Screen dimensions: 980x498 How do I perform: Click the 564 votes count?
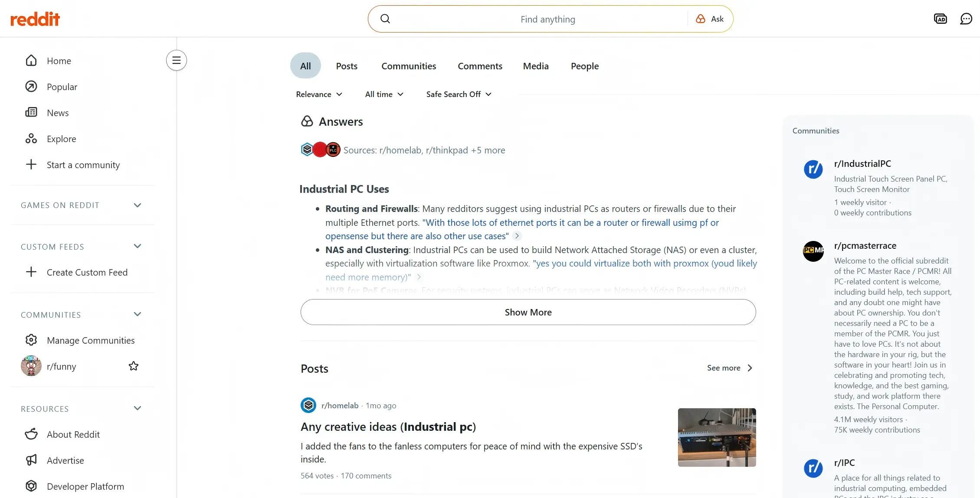pyautogui.click(x=317, y=476)
